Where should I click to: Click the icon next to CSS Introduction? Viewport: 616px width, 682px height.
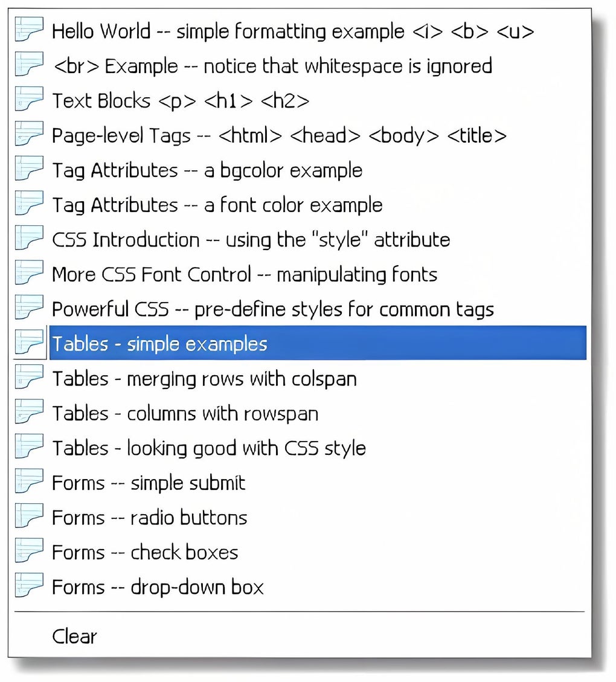(29, 239)
